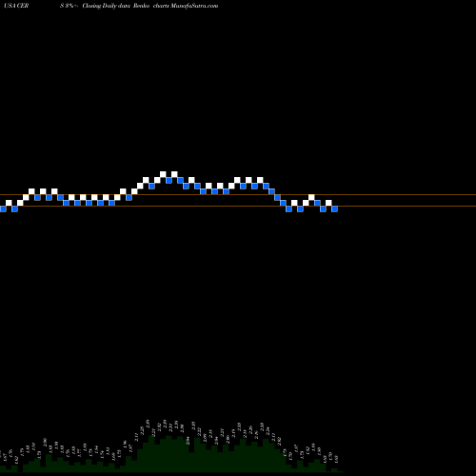
Task: Click the 'MunafaSutra.com' source text
Action: coord(194,6)
